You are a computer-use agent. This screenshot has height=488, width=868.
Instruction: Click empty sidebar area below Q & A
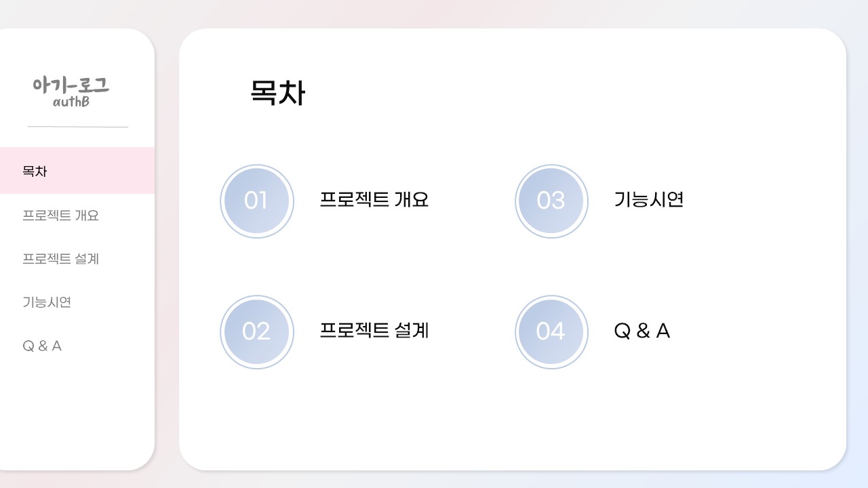tap(77, 413)
